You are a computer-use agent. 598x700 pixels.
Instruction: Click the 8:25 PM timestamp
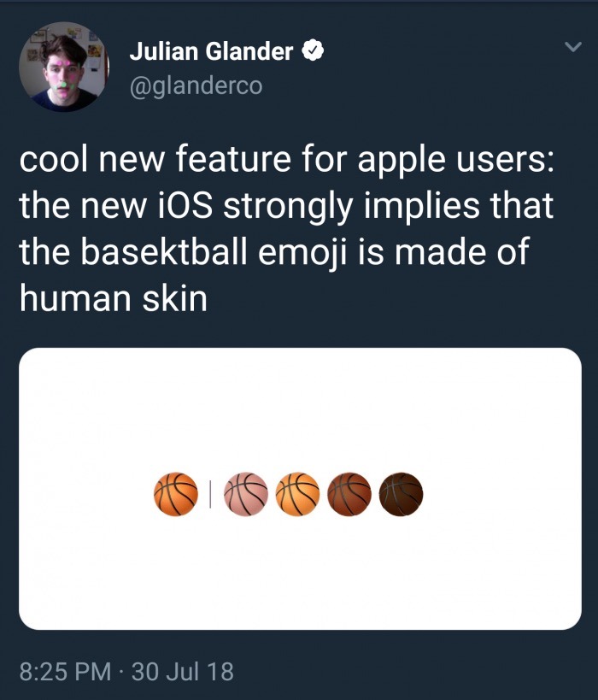point(65,671)
